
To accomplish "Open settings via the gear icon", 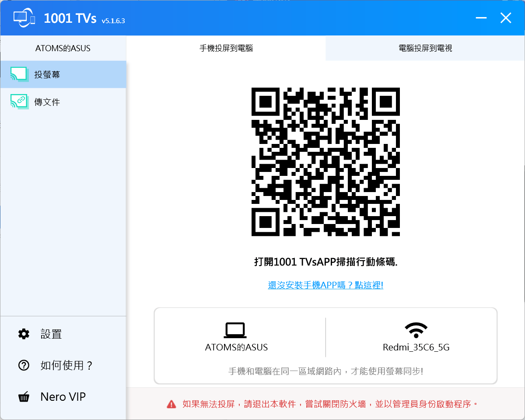I will [x=24, y=334].
